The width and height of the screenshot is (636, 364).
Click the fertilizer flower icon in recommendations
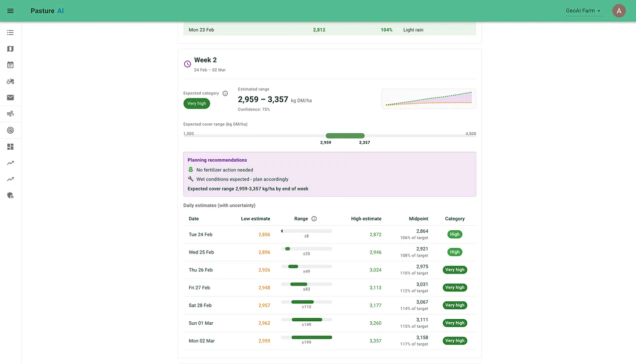(191, 170)
